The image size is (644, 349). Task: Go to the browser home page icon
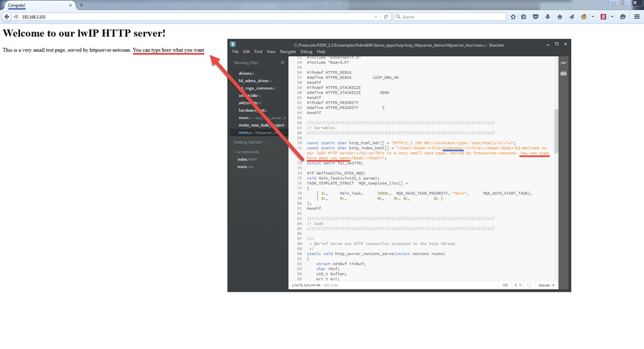point(560,17)
